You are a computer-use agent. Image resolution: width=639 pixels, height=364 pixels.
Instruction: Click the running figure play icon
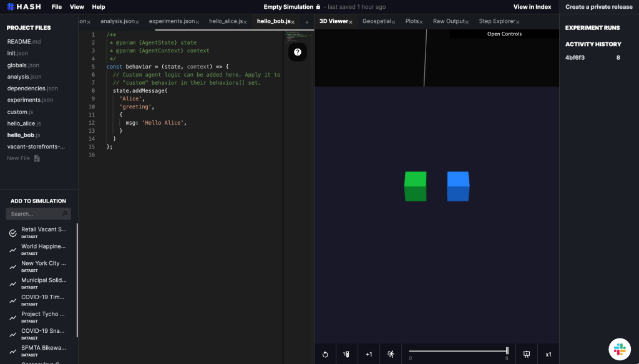(x=390, y=354)
